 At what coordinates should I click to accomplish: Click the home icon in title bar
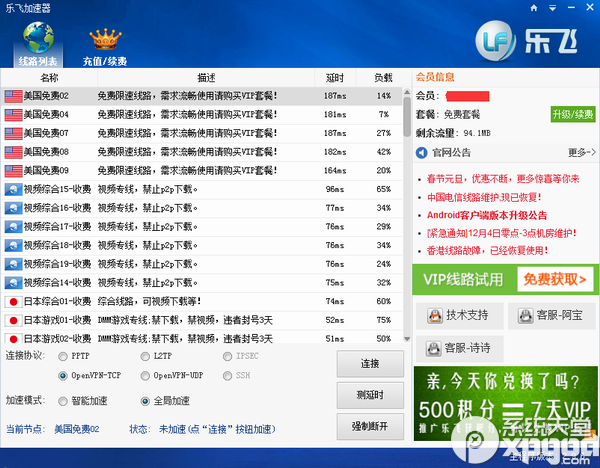click(x=534, y=8)
